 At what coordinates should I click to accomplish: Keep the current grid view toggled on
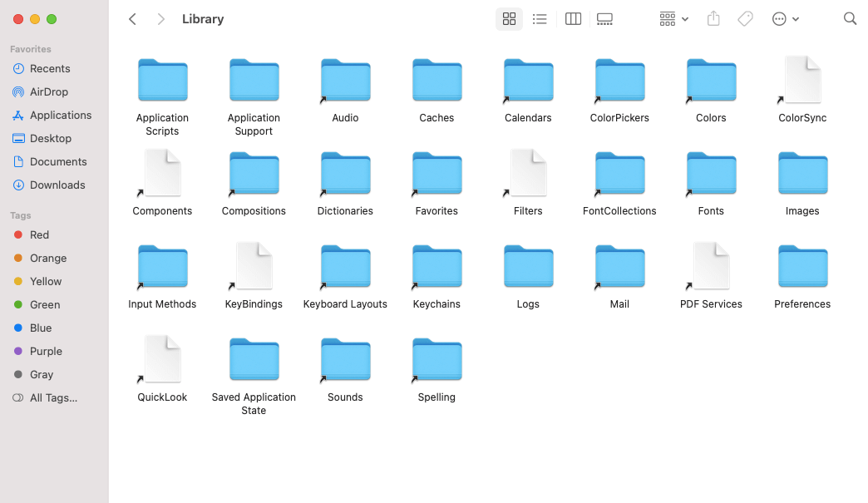(509, 18)
